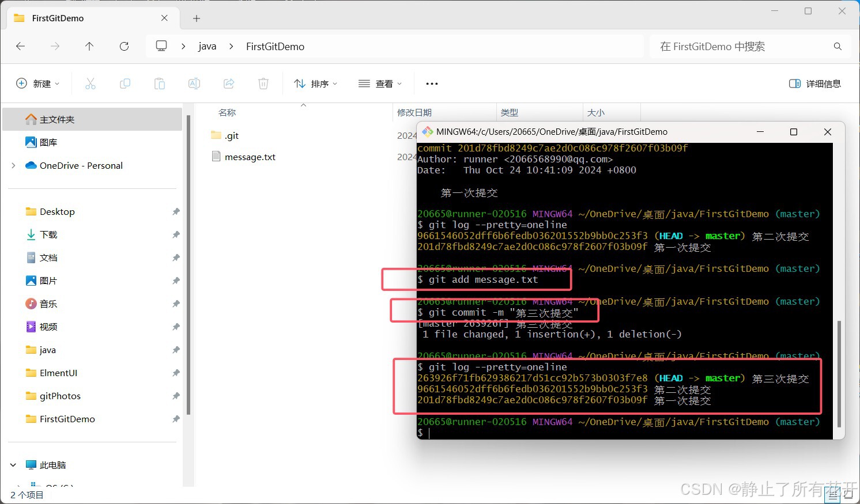Maximize the MINGW64 terminal window
860x504 pixels.
pyautogui.click(x=793, y=132)
